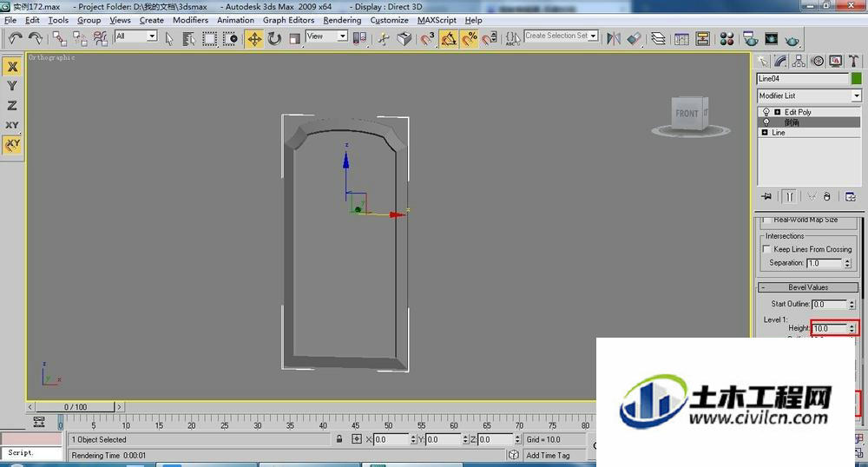Open the Modifiers menu

(190, 20)
